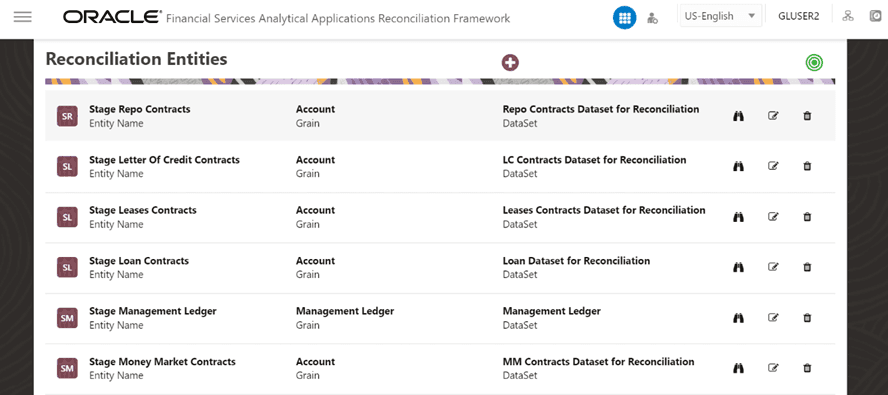This screenshot has width=888, height=395.
Task: Delete the Stage Letter Of Credit Contracts entity
Action: 808,166
